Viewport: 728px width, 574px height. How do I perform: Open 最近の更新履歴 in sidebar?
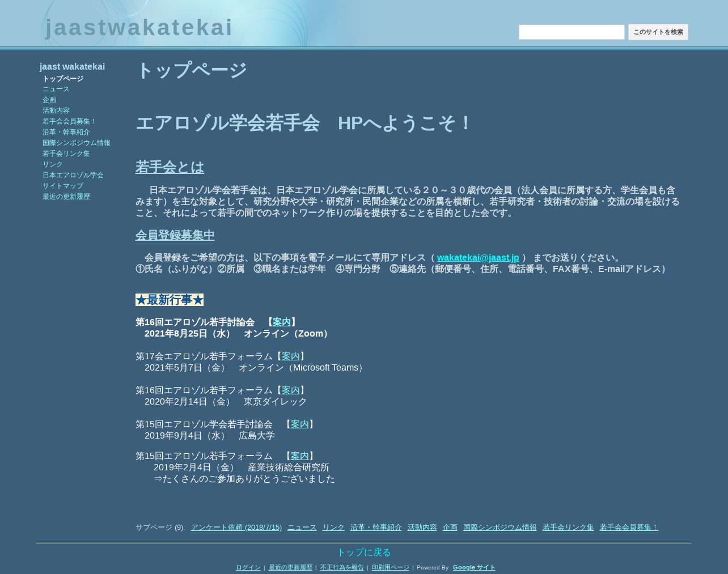pos(66,197)
